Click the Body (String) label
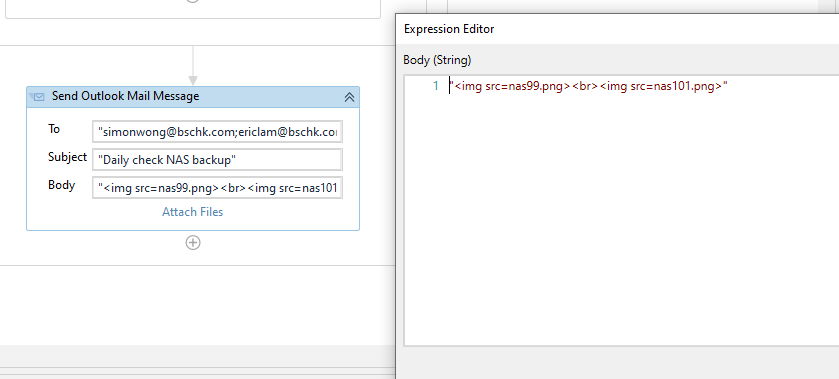The image size is (839, 379). 437,60
